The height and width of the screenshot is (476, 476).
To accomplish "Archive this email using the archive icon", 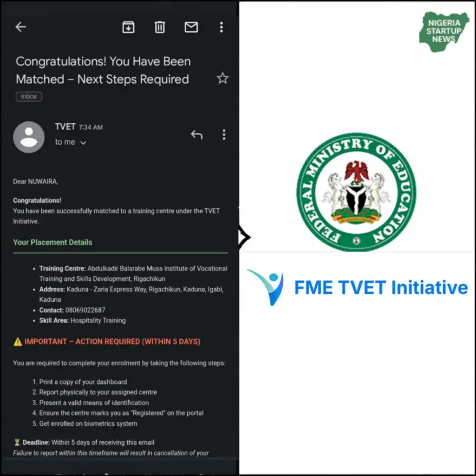I will tap(129, 27).
